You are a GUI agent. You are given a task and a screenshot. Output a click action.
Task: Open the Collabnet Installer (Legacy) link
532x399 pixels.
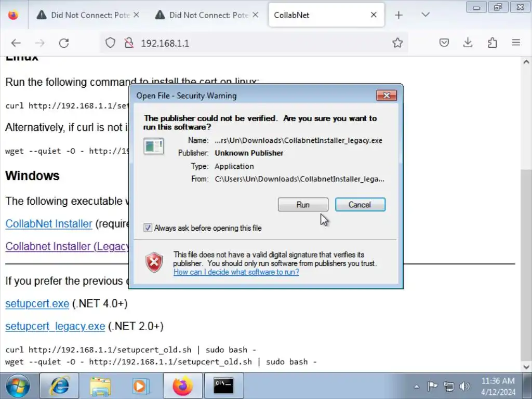click(x=67, y=246)
